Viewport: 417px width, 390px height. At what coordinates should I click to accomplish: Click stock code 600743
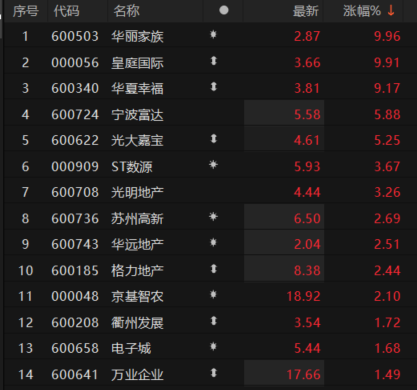(75, 244)
